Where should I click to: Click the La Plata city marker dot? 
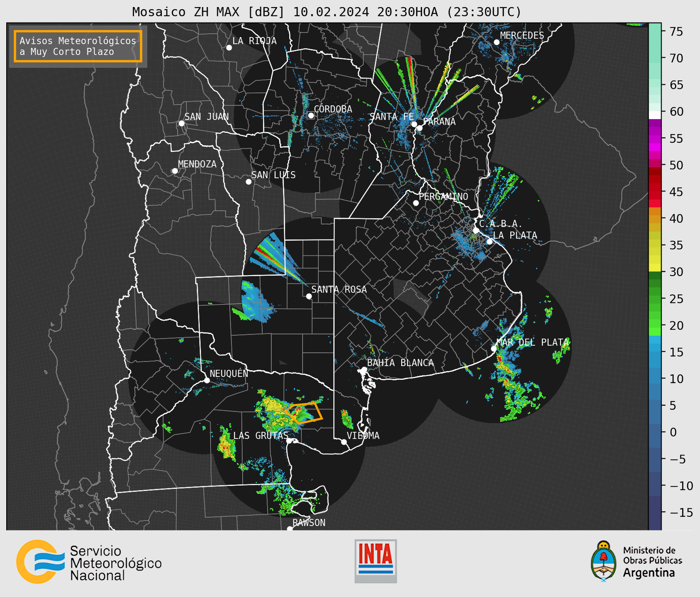[x=490, y=242]
